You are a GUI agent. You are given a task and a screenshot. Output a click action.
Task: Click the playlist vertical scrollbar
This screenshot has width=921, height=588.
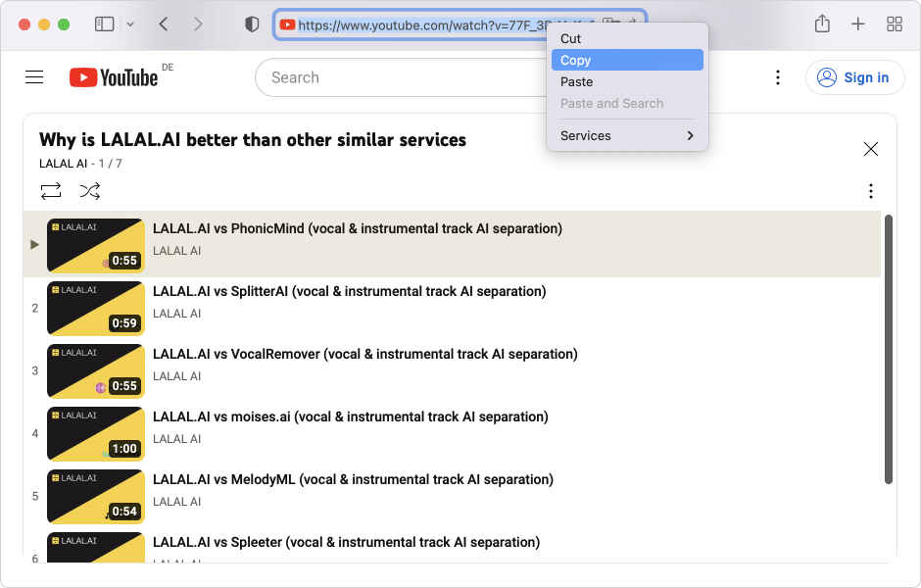pos(889,348)
